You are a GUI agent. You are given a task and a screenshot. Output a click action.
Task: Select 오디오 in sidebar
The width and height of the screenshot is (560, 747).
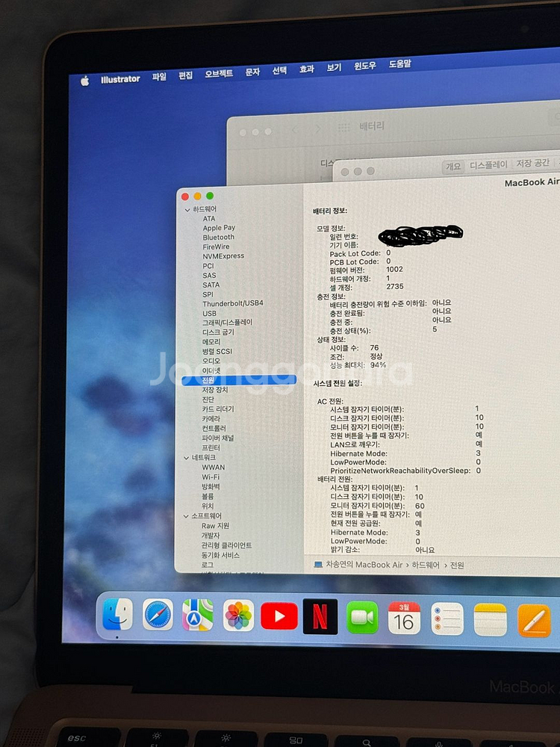211,361
